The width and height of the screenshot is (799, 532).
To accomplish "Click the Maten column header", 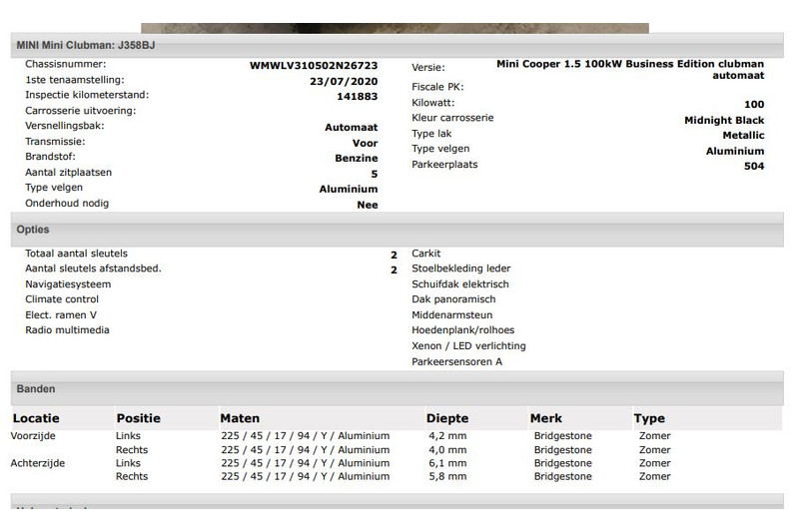I will point(240,418).
